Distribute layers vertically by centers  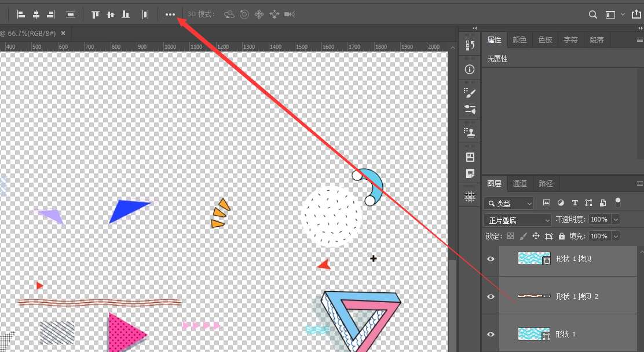point(71,14)
